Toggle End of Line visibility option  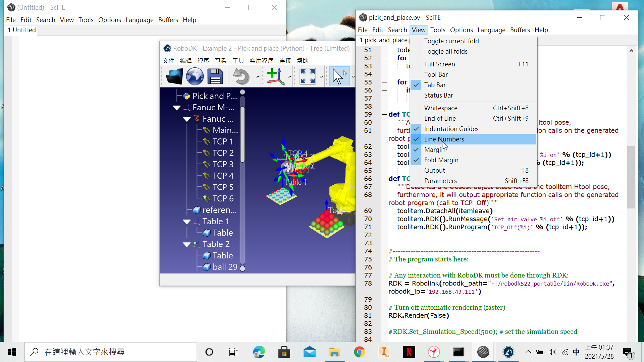(473, 118)
